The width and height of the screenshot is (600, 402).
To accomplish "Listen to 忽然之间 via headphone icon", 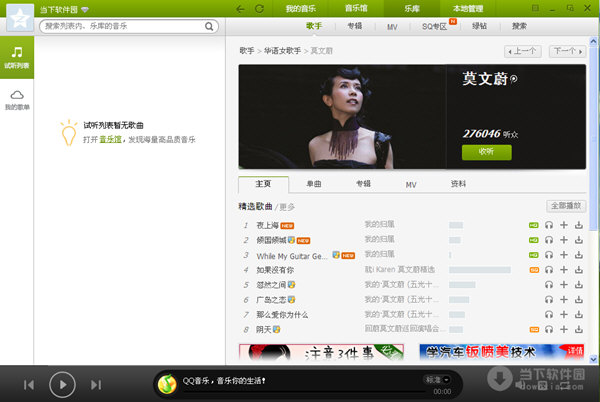I will 549,285.
